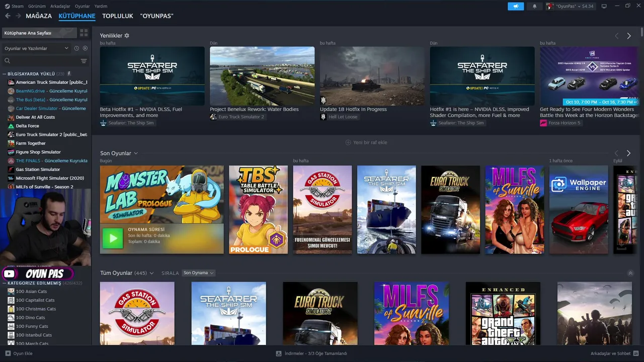Viewport: 644px width, 362px height.
Task: Switch to Big Picture mode monitor icon
Action: coord(604,6)
